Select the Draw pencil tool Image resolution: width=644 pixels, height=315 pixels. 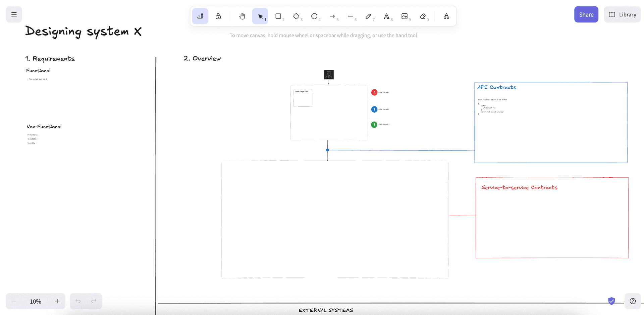tap(369, 16)
